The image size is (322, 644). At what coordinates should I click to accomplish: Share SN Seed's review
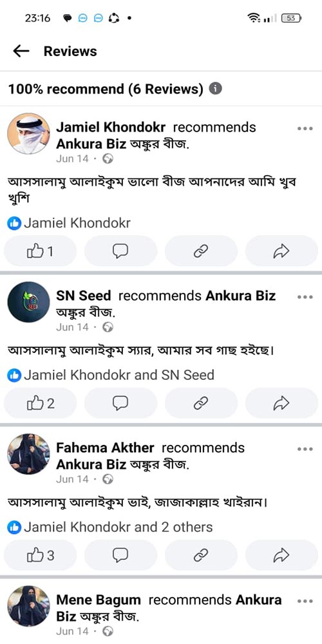pos(281,403)
